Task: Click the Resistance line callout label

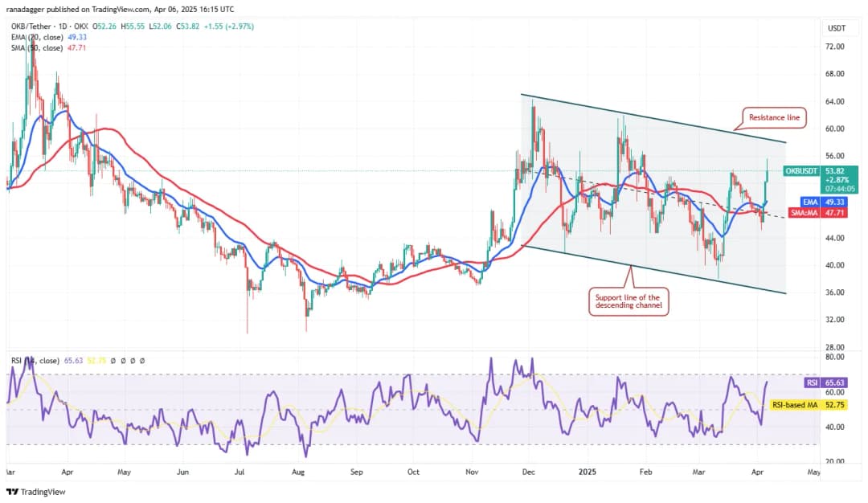Action: pyautogui.click(x=773, y=117)
